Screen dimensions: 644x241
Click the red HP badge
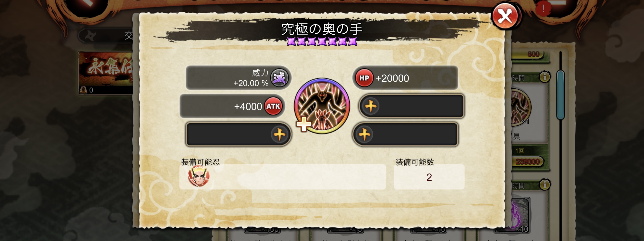pyautogui.click(x=364, y=78)
